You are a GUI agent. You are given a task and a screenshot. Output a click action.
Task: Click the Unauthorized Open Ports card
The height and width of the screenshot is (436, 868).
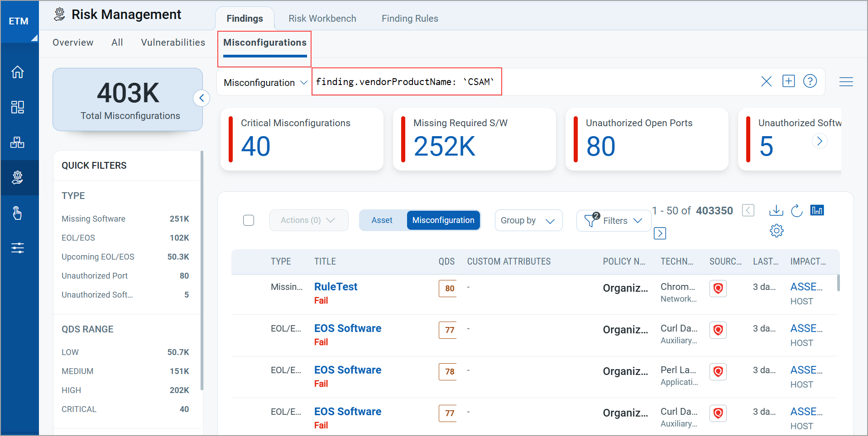pos(647,139)
